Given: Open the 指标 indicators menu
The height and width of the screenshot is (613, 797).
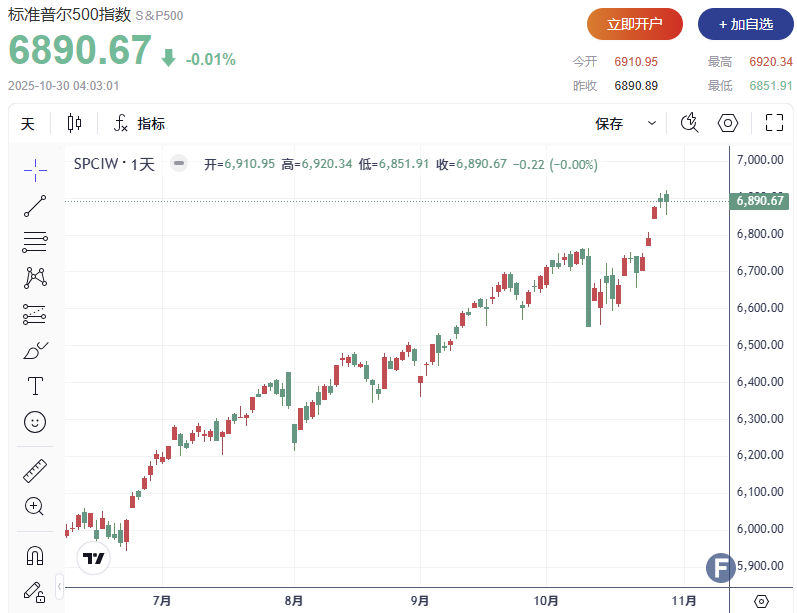Looking at the screenshot, I should pyautogui.click(x=139, y=124).
